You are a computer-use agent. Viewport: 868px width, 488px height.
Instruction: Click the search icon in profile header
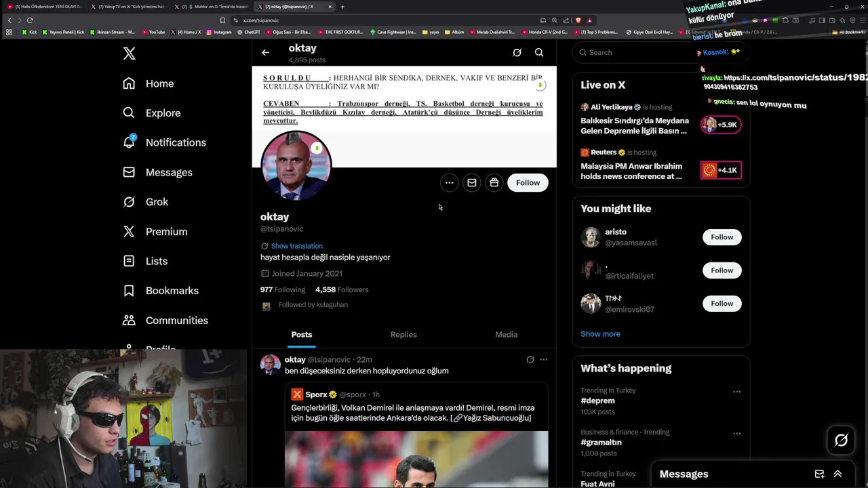click(x=539, y=52)
